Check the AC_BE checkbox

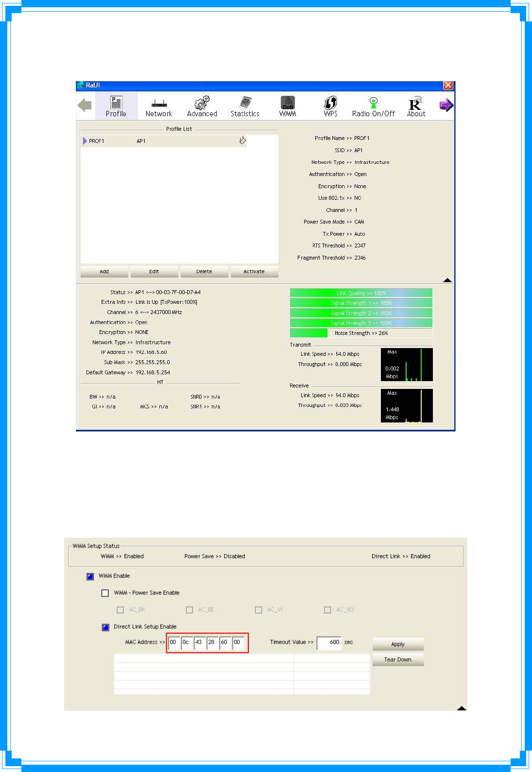coord(189,610)
